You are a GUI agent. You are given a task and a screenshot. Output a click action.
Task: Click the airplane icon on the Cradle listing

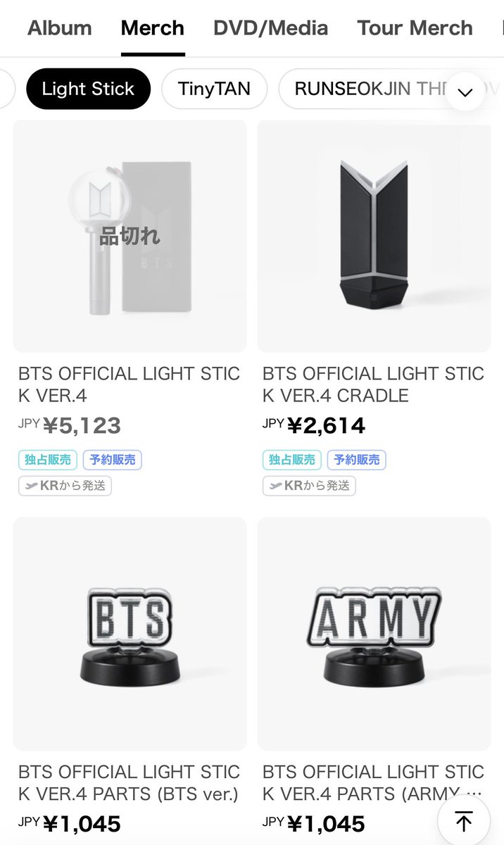[x=274, y=486]
